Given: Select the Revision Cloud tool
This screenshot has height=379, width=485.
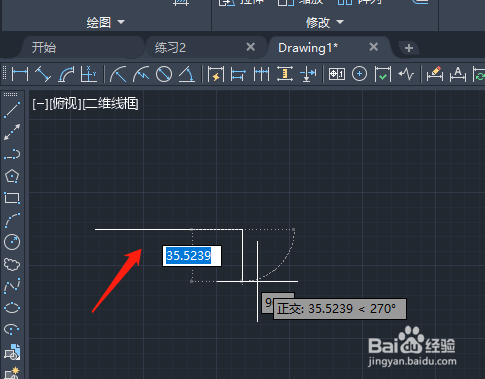Looking at the screenshot, I should pyautogui.click(x=12, y=264).
